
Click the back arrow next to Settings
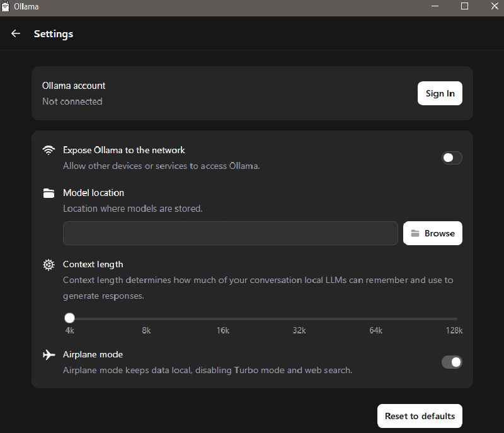(x=15, y=33)
